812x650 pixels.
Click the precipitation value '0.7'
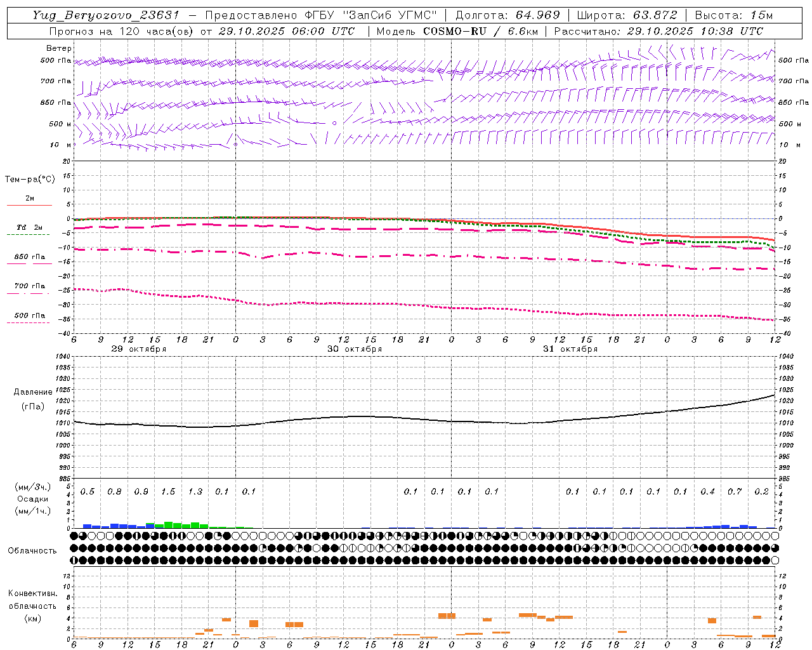click(x=735, y=492)
